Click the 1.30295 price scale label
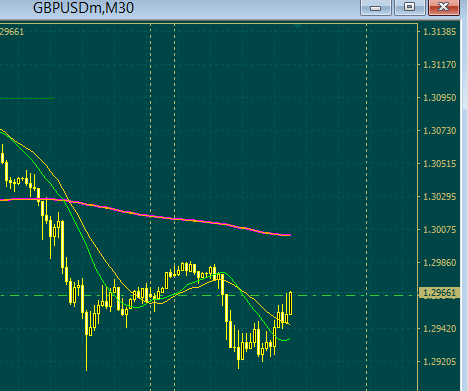The width and height of the screenshot is (468, 391). click(439, 197)
